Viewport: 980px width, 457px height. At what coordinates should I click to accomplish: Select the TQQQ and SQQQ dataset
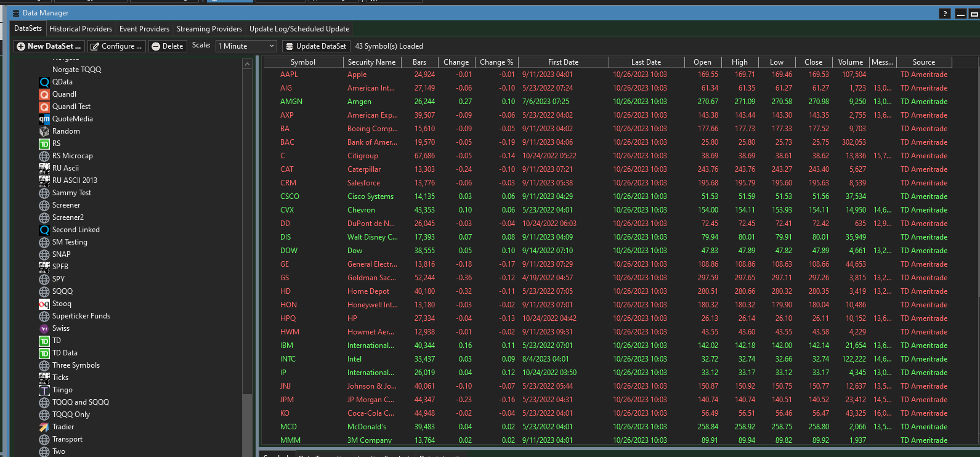pos(81,402)
